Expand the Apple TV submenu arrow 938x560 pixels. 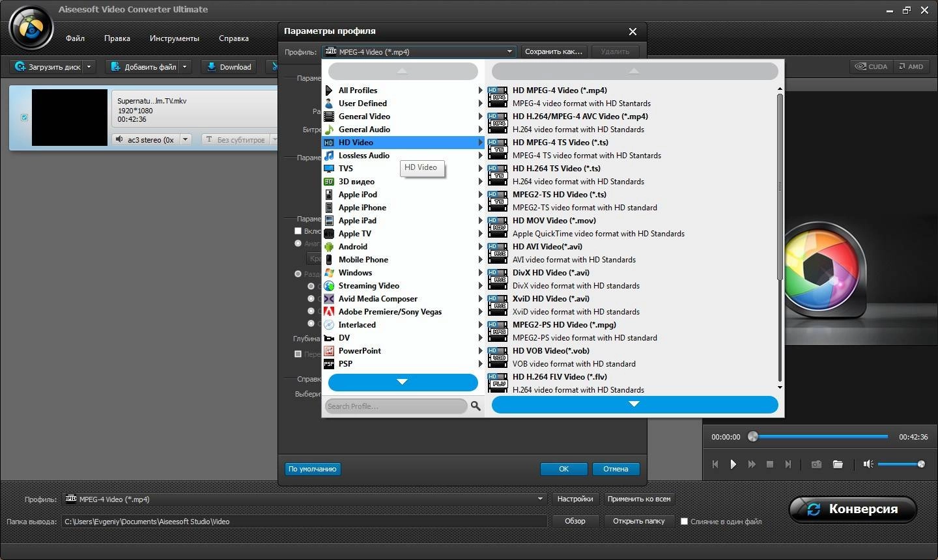pyautogui.click(x=481, y=234)
